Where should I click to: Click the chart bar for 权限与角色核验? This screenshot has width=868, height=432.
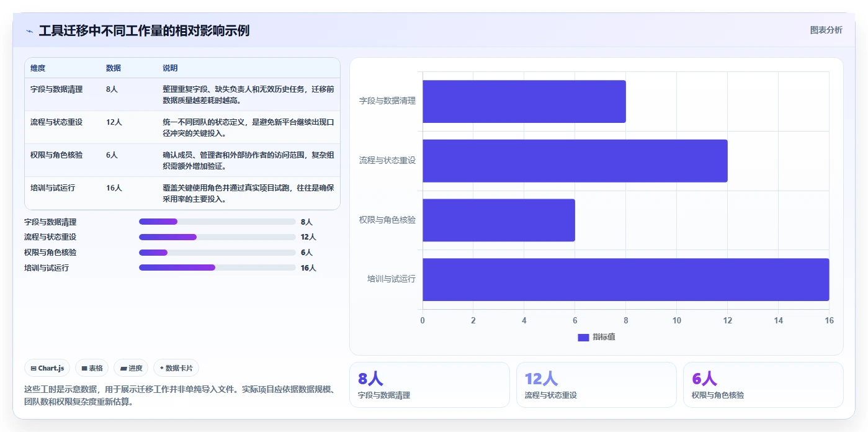coord(499,220)
